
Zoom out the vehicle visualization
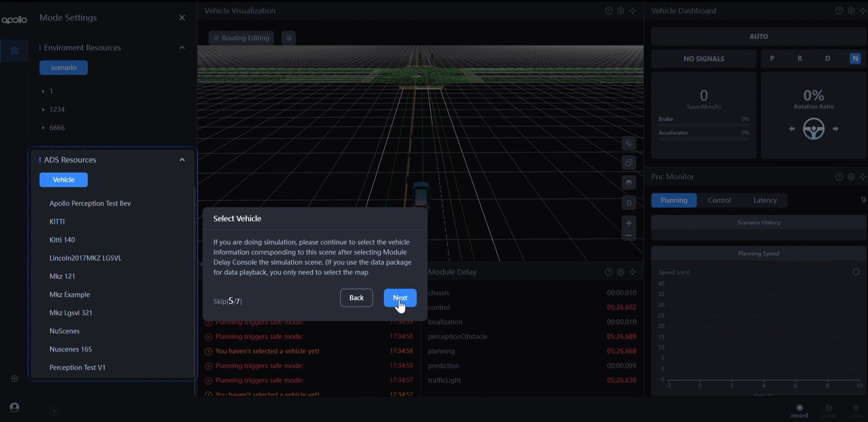(x=629, y=236)
